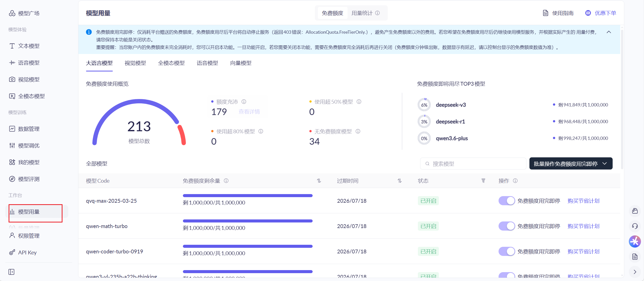
Task: Click the info icon beside 操作 header
Action: pos(515,181)
